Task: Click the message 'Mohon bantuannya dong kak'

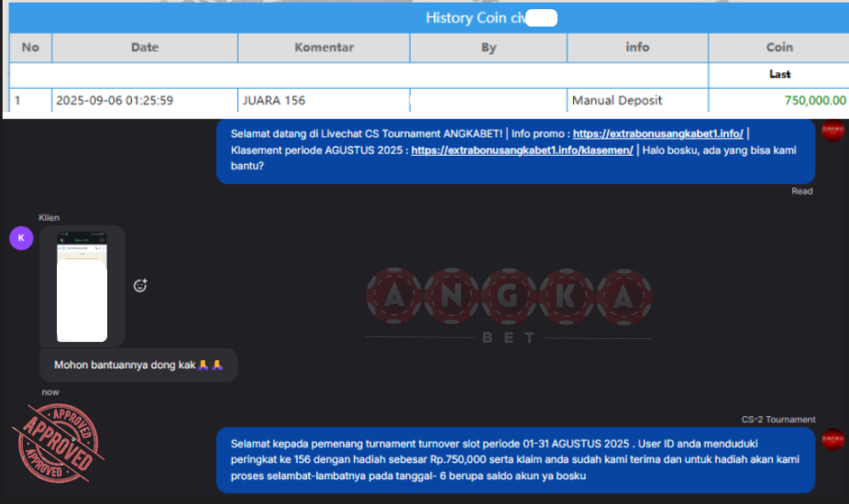Action: pos(138,365)
